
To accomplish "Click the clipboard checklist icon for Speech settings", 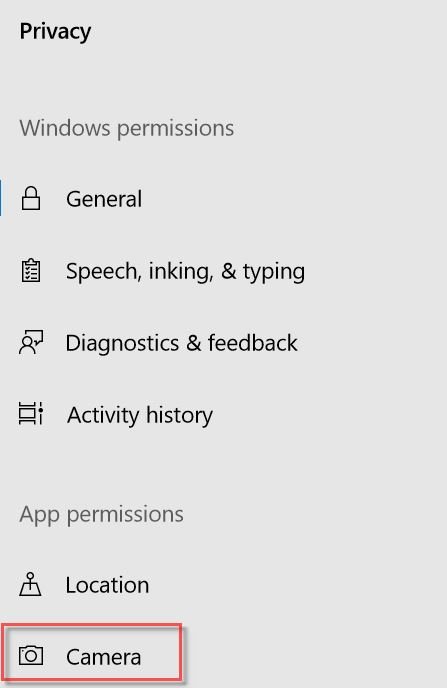I will click(x=31, y=270).
